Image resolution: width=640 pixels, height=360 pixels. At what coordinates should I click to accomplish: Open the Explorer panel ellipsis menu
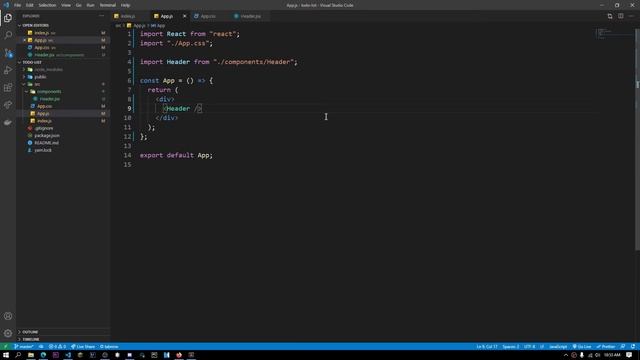[x=101, y=16]
